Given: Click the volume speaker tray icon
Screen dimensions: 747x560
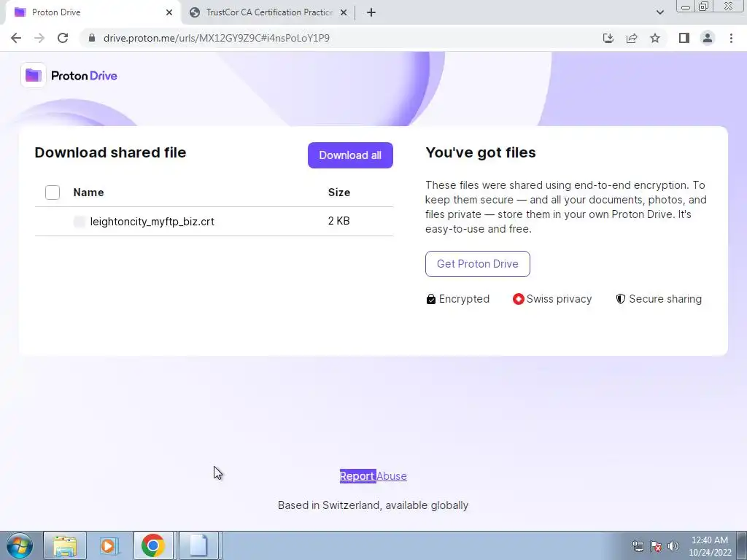Looking at the screenshot, I should coord(673,546).
